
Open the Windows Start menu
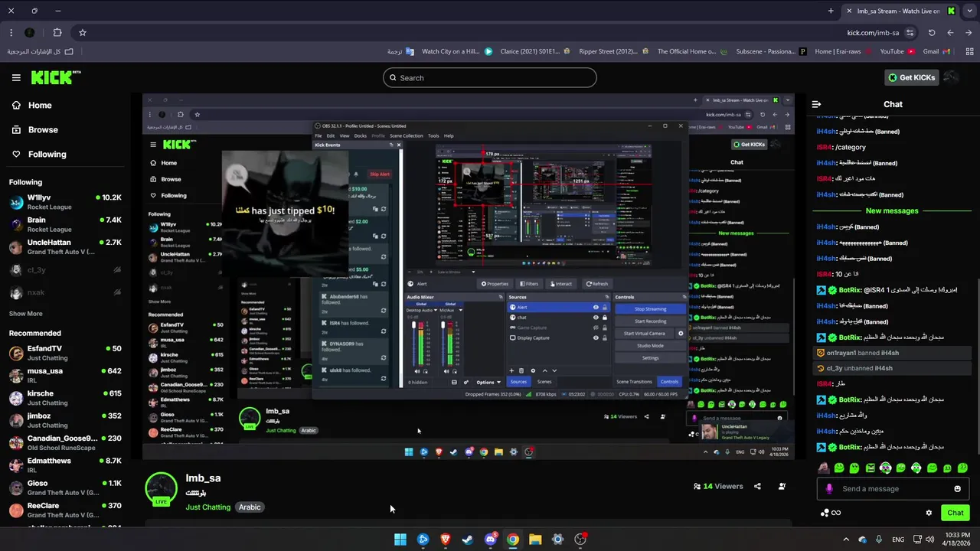(400, 540)
